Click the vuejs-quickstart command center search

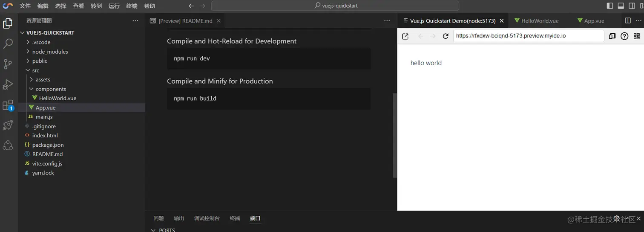(335, 6)
